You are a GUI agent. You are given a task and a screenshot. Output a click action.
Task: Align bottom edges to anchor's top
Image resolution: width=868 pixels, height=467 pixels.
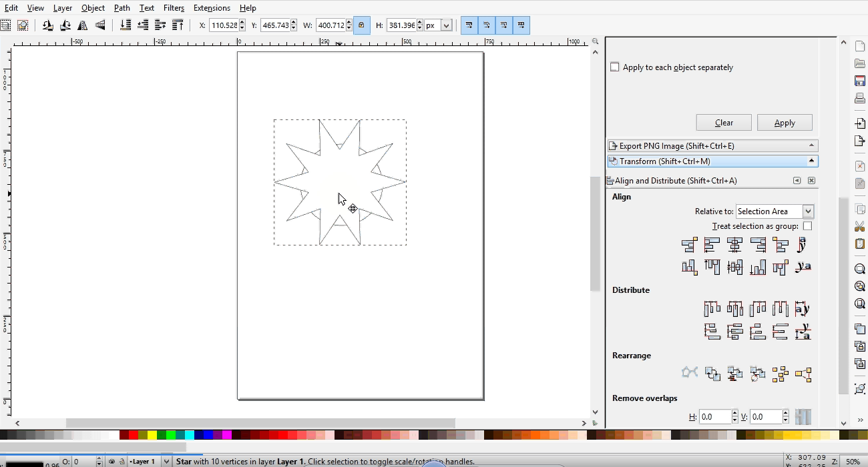[690, 267]
